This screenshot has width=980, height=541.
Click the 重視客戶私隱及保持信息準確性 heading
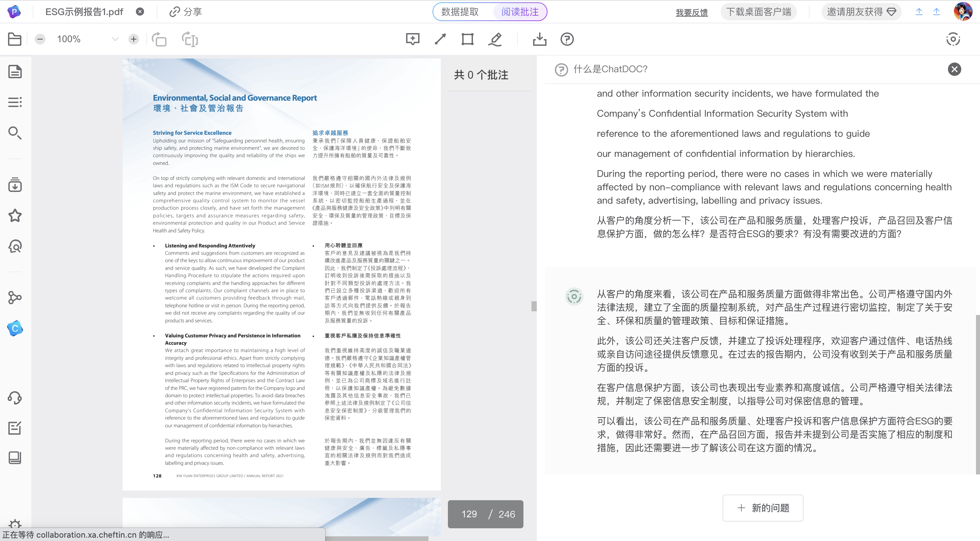(362, 336)
